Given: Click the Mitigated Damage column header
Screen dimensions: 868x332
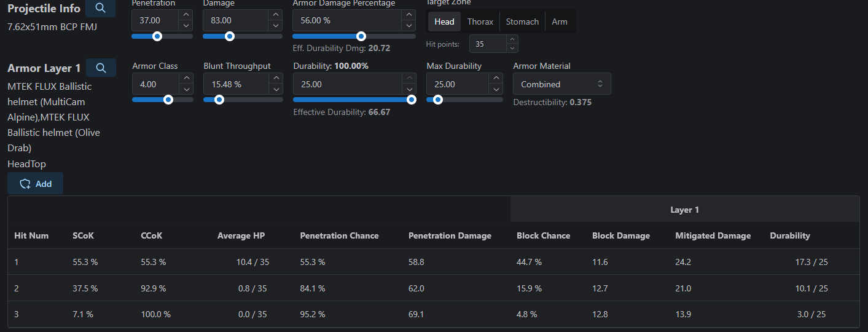Looking at the screenshot, I should (x=713, y=235).
